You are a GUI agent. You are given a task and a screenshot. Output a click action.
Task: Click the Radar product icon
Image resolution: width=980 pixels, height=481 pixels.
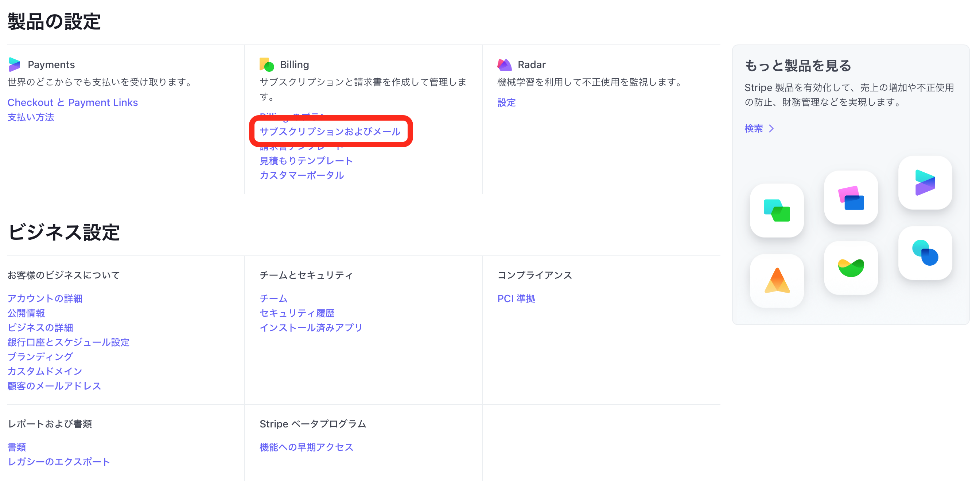pyautogui.click(x=505, y=64)
